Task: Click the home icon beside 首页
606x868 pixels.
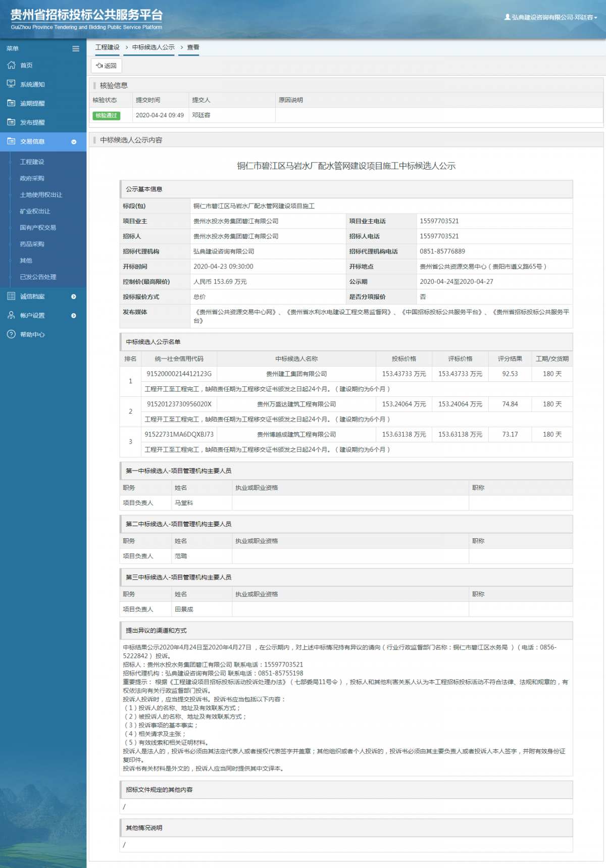Action: pyautogui.click(x=11, y=65)
